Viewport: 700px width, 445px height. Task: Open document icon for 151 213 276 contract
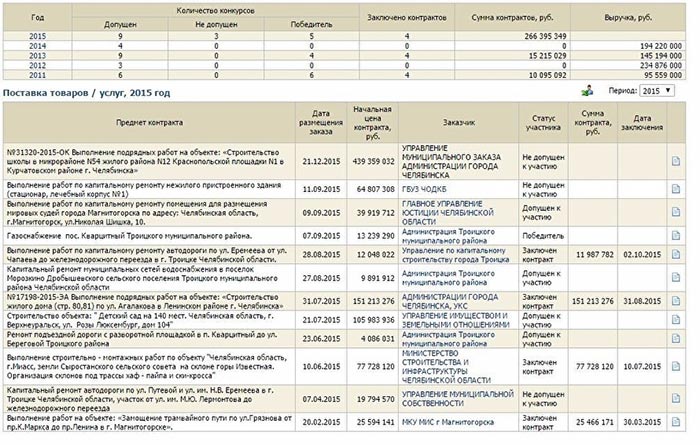[x=676, y=301]
